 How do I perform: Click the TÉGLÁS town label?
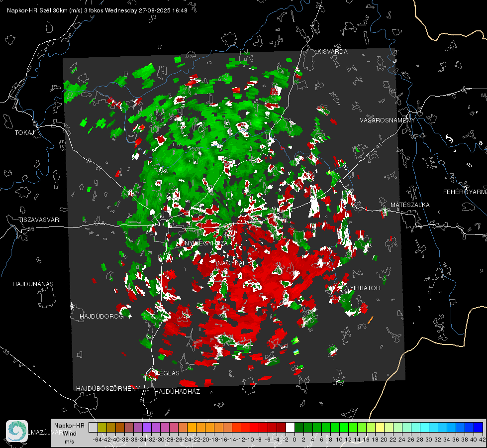[x=167, y=373]
